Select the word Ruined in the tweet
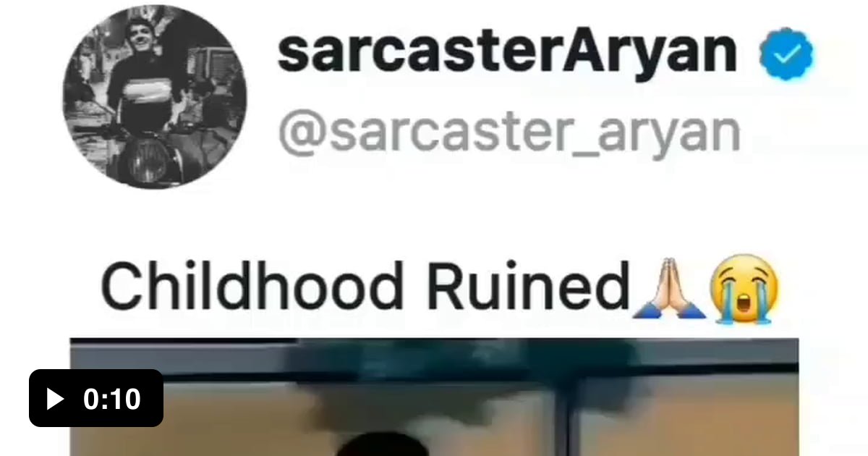 [527, 286]
